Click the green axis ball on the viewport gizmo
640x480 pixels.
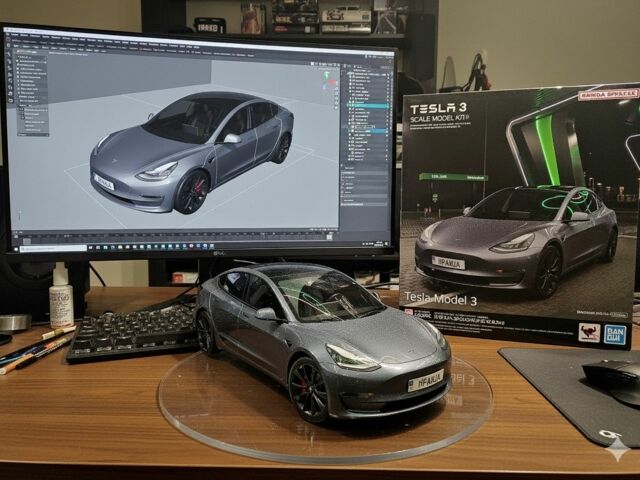tap(324, 74)
